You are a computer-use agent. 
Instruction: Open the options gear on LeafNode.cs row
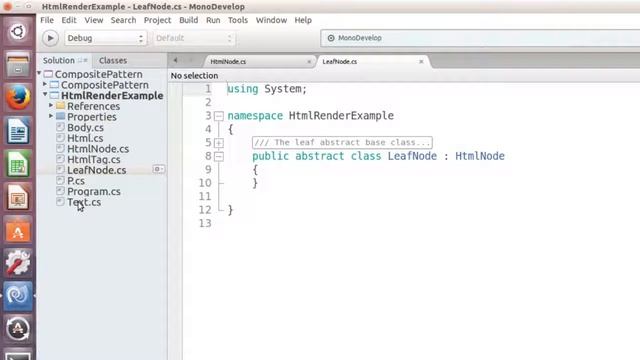point(158,169)
